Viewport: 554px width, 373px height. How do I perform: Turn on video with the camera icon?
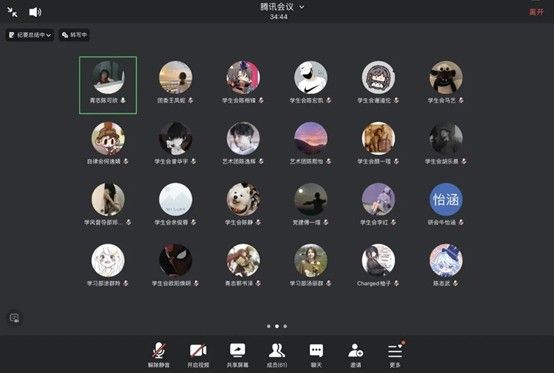pyautogui.click(x=198, y=354)
